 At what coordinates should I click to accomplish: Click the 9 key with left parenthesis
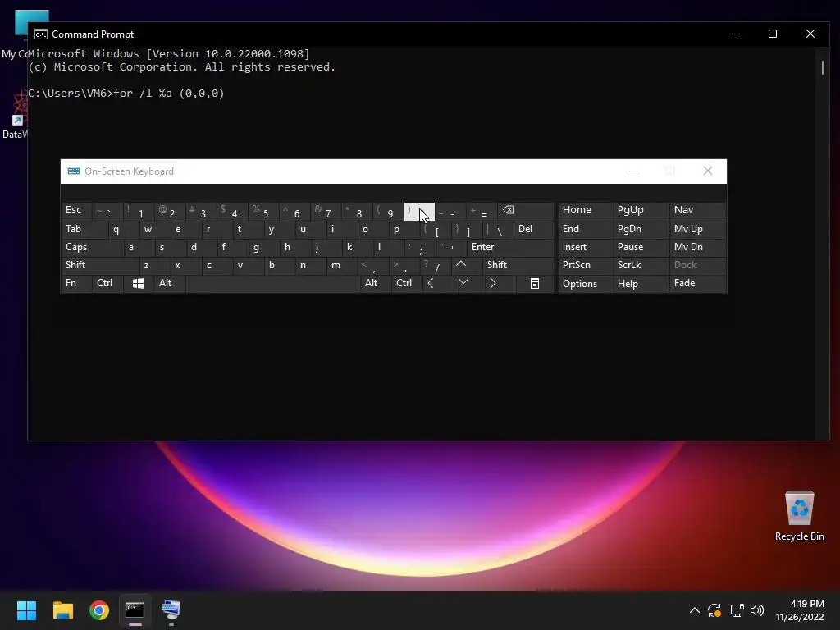tap(387, 211)
